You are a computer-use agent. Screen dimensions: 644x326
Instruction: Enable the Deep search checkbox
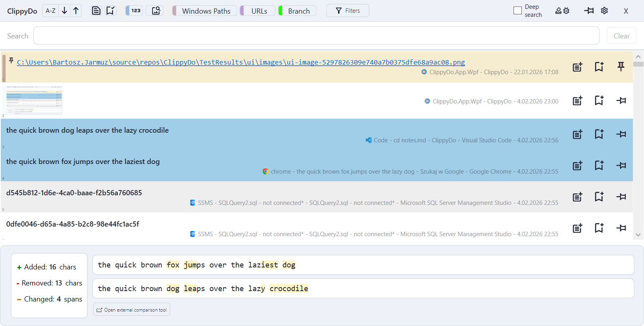pos(517,11)
